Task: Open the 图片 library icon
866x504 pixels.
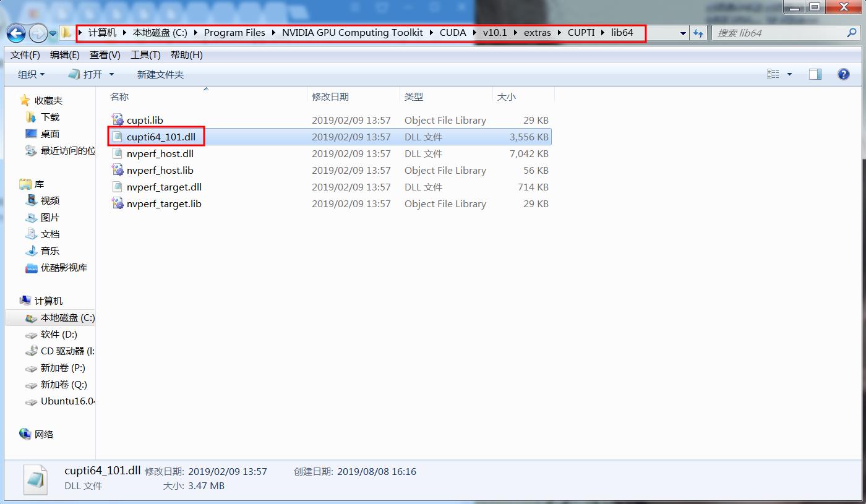Action: [31, 217]
